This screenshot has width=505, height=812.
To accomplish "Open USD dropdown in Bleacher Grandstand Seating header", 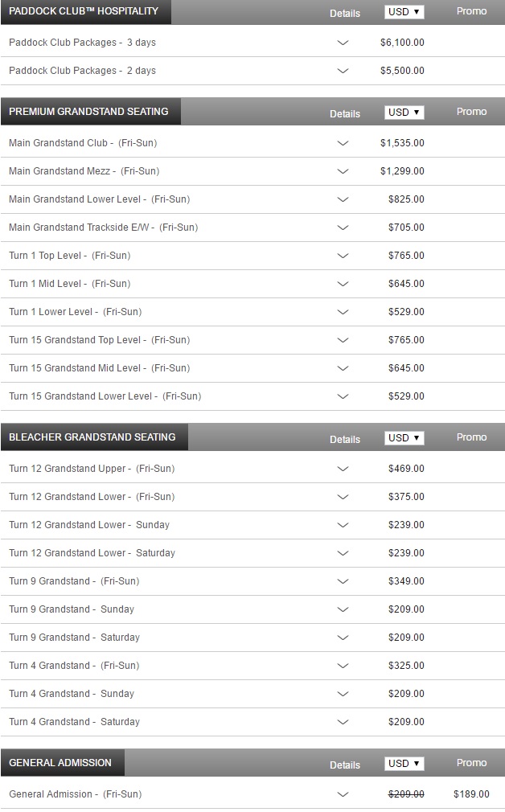I will [404, 438].
